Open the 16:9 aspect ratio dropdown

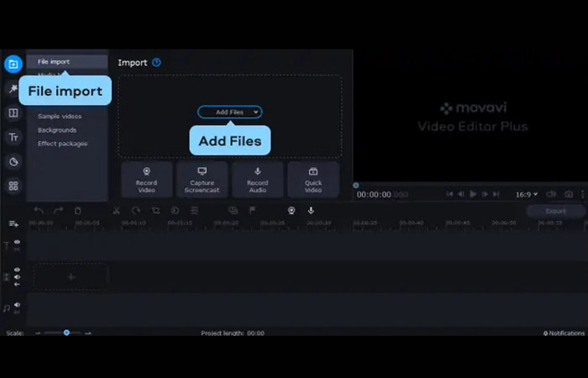[527, 194]
